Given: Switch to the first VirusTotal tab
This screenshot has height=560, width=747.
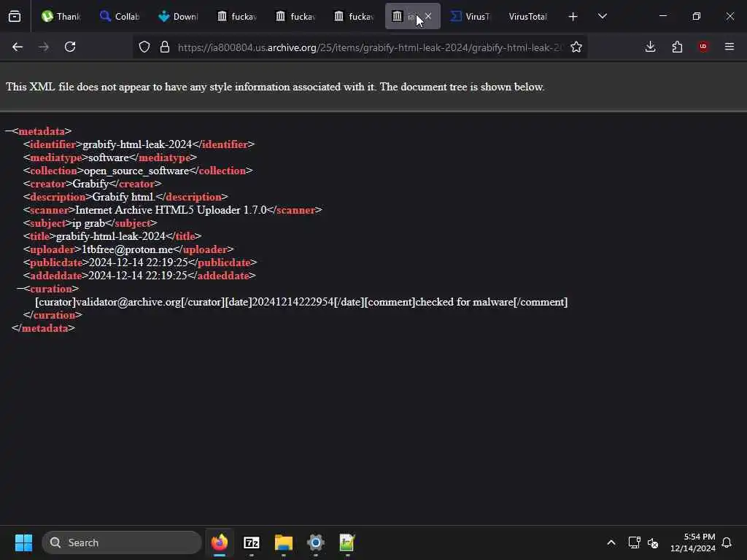Looking at the screenshot, I should coord(471,17).
